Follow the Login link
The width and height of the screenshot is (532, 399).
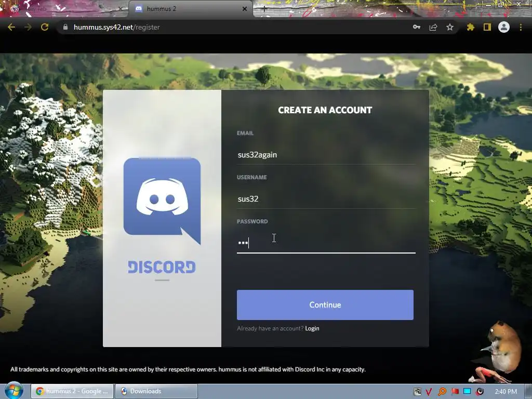click(312, 328)
